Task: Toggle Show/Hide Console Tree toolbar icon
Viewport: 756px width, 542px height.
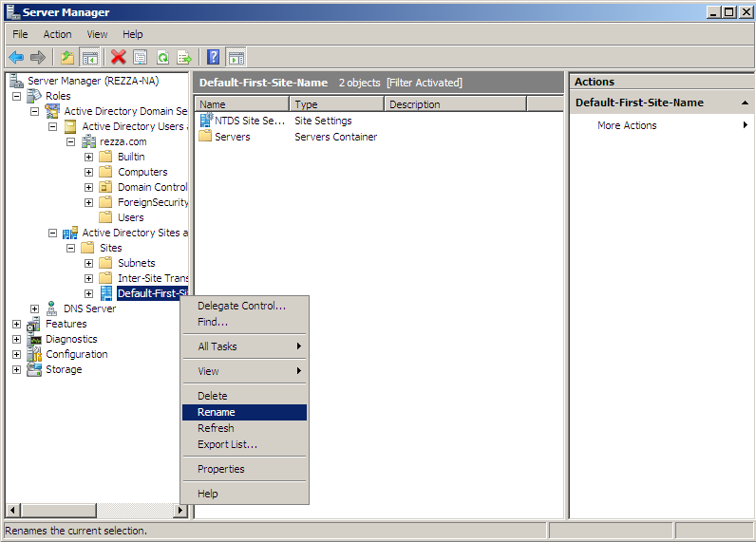Action: click(89, 58)
